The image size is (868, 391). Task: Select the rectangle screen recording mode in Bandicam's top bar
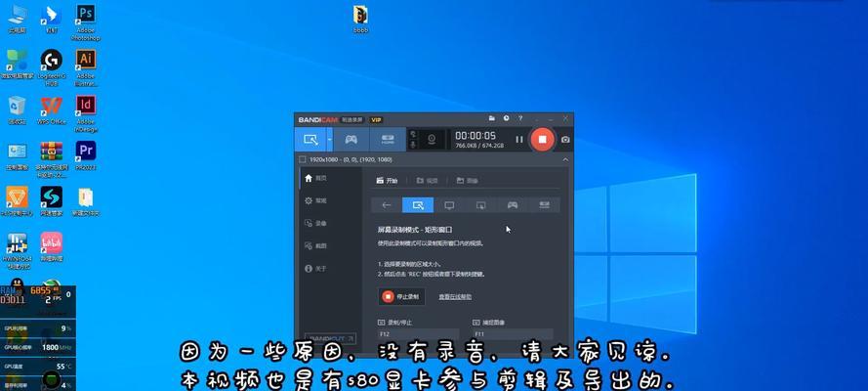pyautogui.click(x=310, y=139)
